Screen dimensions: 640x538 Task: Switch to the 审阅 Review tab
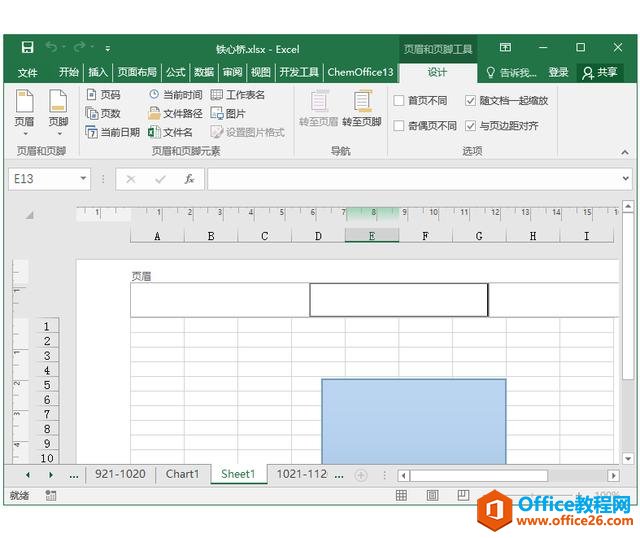233,72
